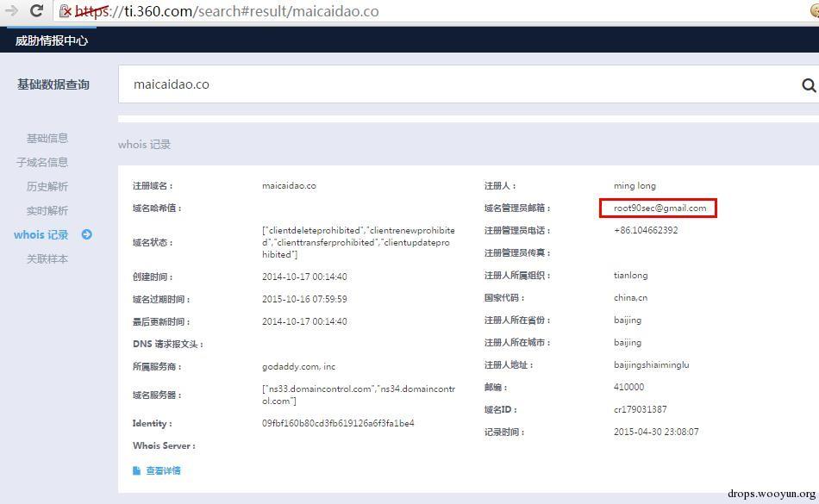Click document icon next to 查看详情

pos(136,470)
